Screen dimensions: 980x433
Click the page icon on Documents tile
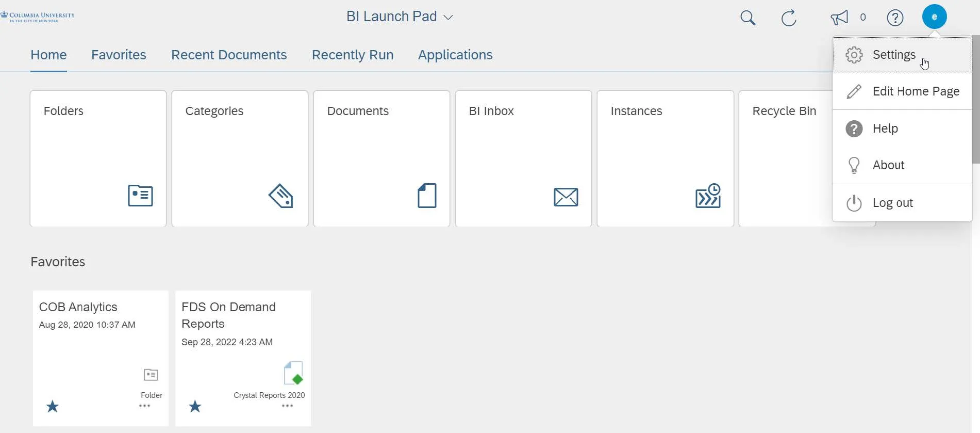[x=427, y=196]
